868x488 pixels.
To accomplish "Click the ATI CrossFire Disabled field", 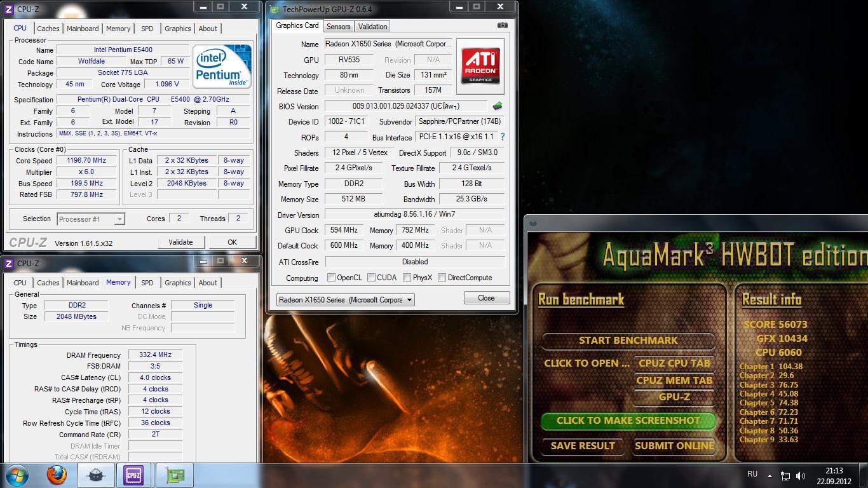I will [x=415, y=262].
